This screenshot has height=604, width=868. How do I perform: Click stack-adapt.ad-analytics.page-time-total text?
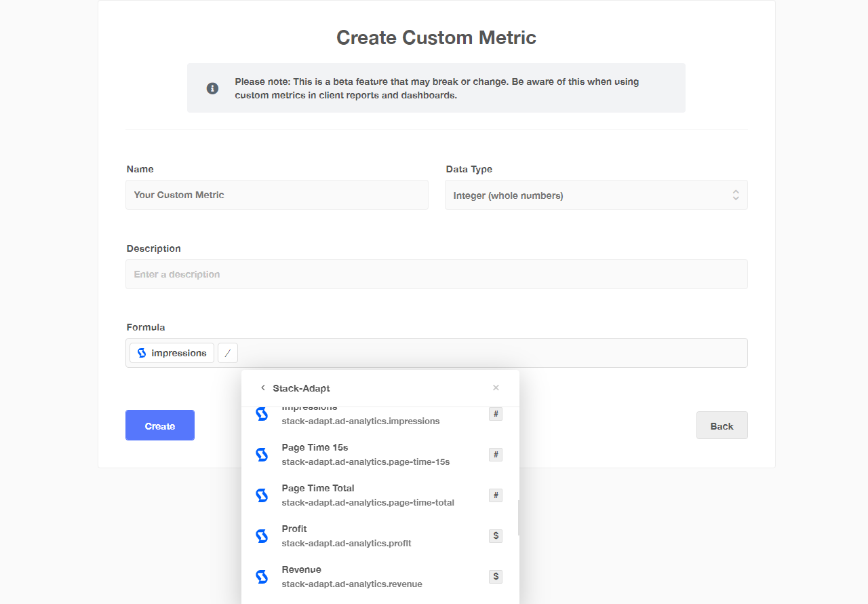point(368,502)
